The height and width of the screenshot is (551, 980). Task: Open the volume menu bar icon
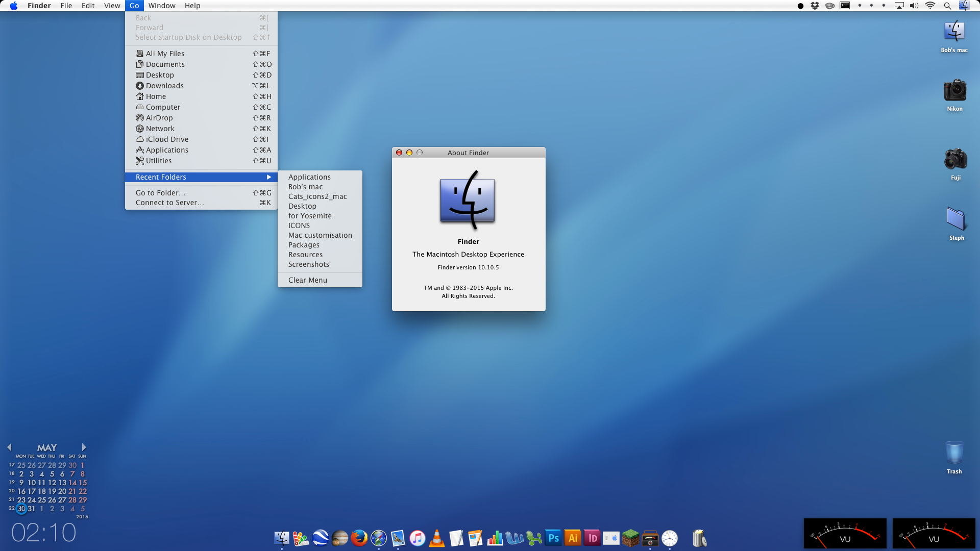(x=914, y=6)
